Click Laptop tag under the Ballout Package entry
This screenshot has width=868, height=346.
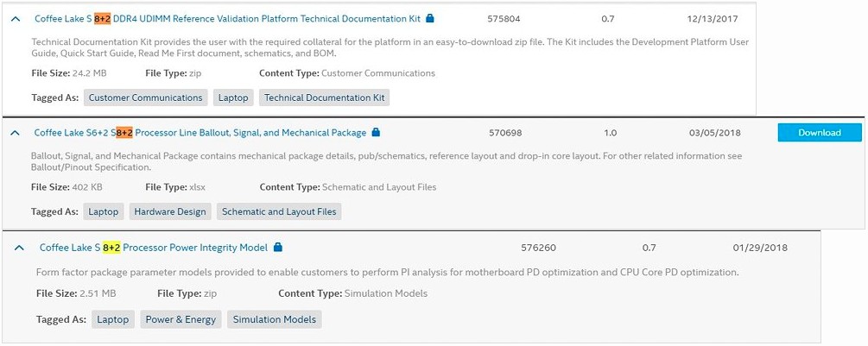tap(104, 211)
